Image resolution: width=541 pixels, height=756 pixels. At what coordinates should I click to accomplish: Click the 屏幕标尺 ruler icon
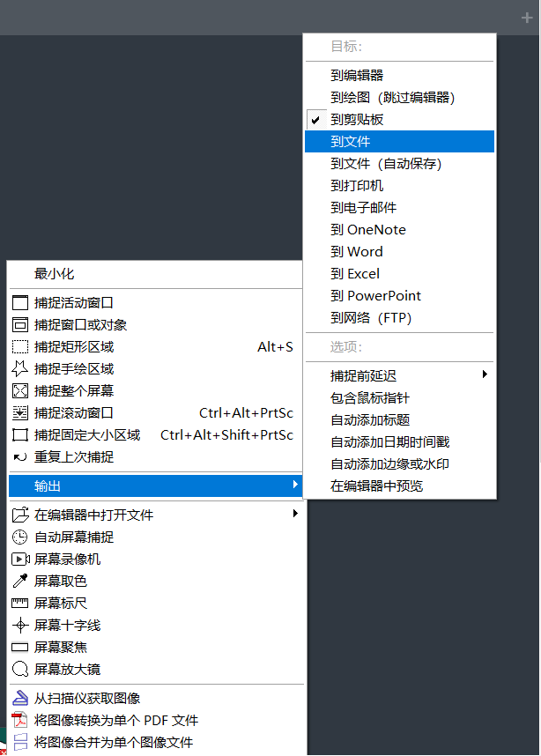point(19,603)
